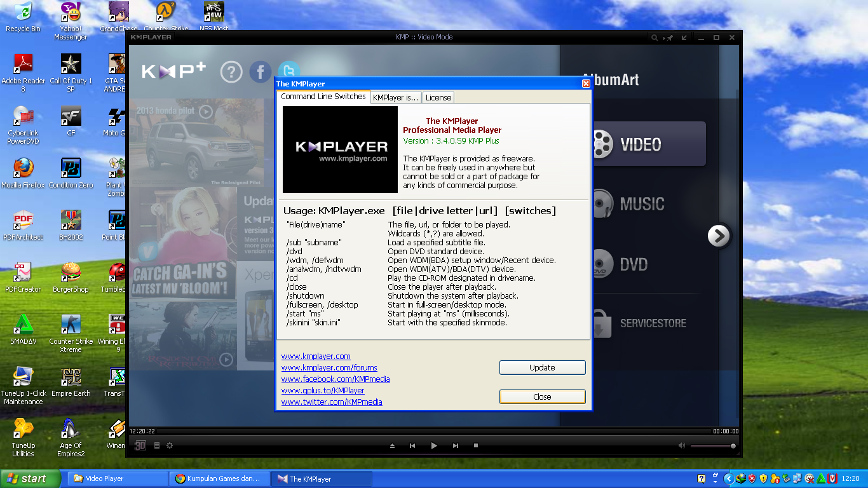
Task: Click the network computers tray icon
Action: 797,478
